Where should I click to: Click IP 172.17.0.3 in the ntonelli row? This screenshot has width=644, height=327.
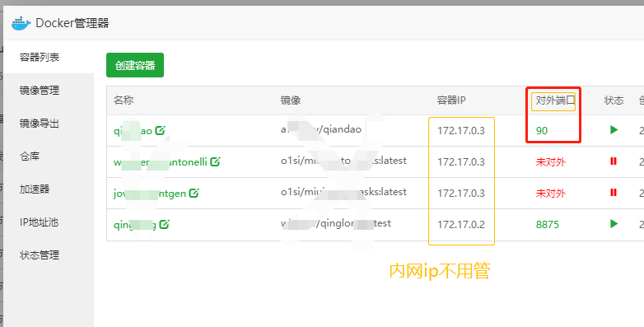(x=461, y=162)
